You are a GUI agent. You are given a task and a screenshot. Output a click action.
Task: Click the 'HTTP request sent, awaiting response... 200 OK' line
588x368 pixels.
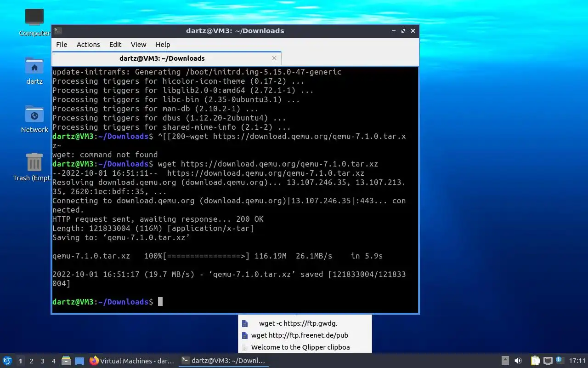point(158,219)
